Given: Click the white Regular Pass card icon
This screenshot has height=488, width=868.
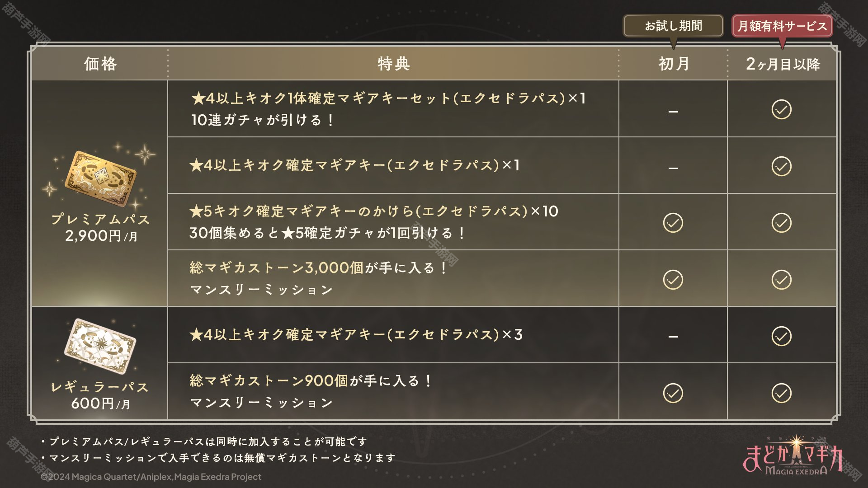Looking at the screenshot, I should tap(100, 347).
